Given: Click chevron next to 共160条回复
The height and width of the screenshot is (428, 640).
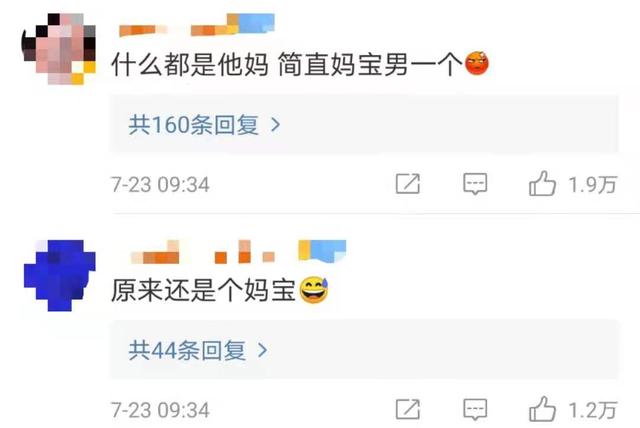Looking at the screenshot, I should [x=276, y=124].
